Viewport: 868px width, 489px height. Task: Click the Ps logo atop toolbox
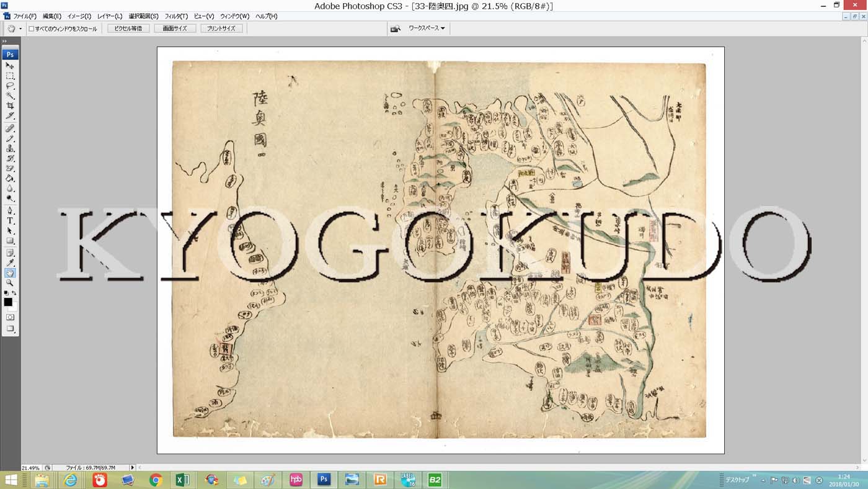click(10, 55)
